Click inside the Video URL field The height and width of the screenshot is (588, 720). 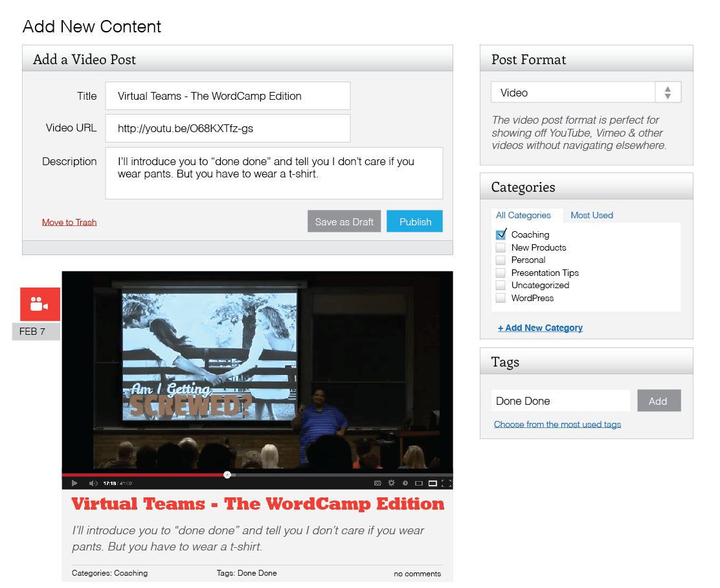(x=227, y=128)
